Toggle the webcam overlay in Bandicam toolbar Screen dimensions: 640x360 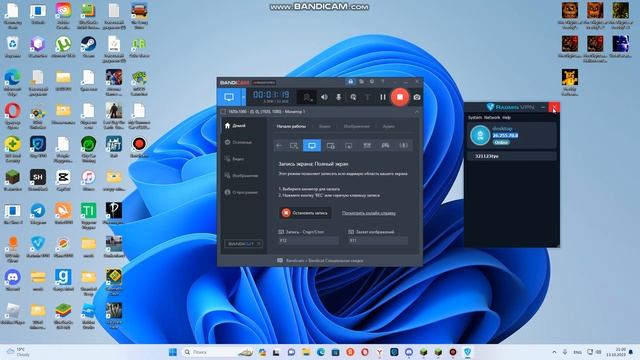pos(307,97)
